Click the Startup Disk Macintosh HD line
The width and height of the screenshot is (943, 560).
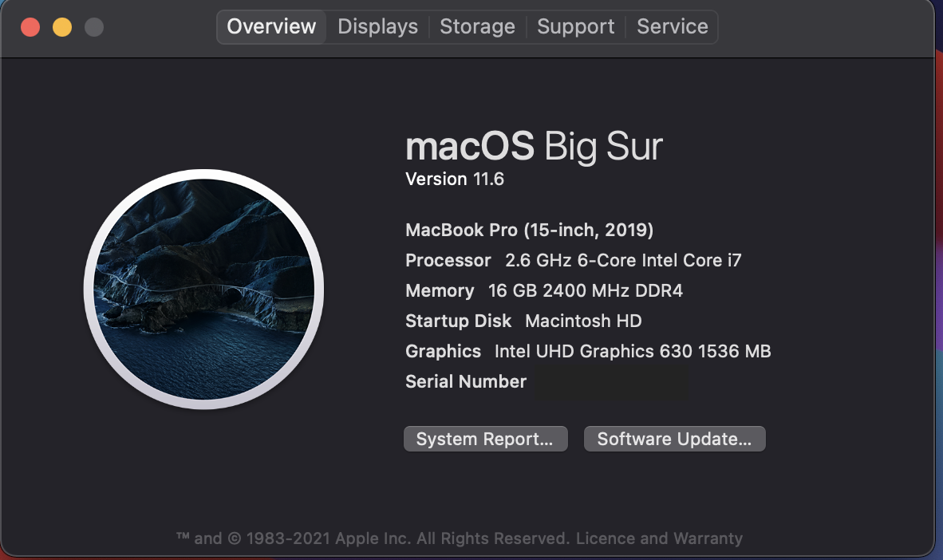pos(523,321)
